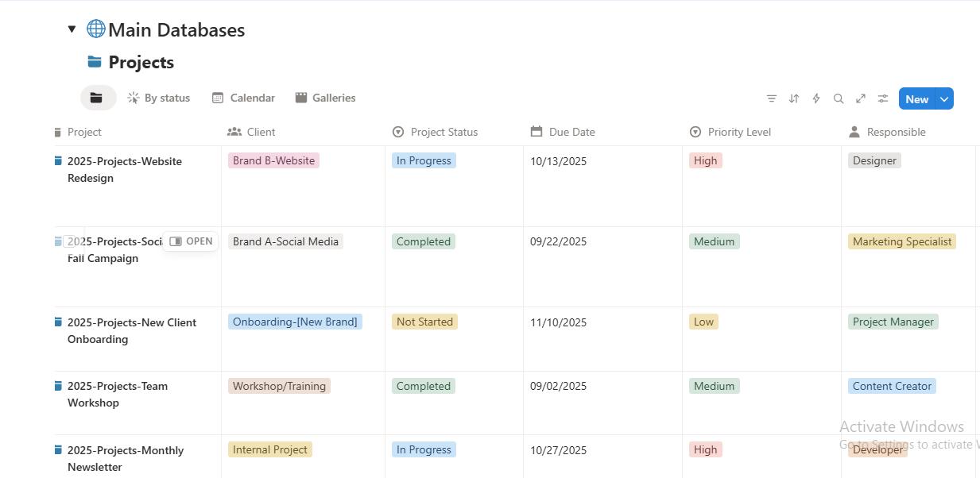
Task: Open 2025-Projects-Website Redesign page
Action: click(x=125, y=169)
